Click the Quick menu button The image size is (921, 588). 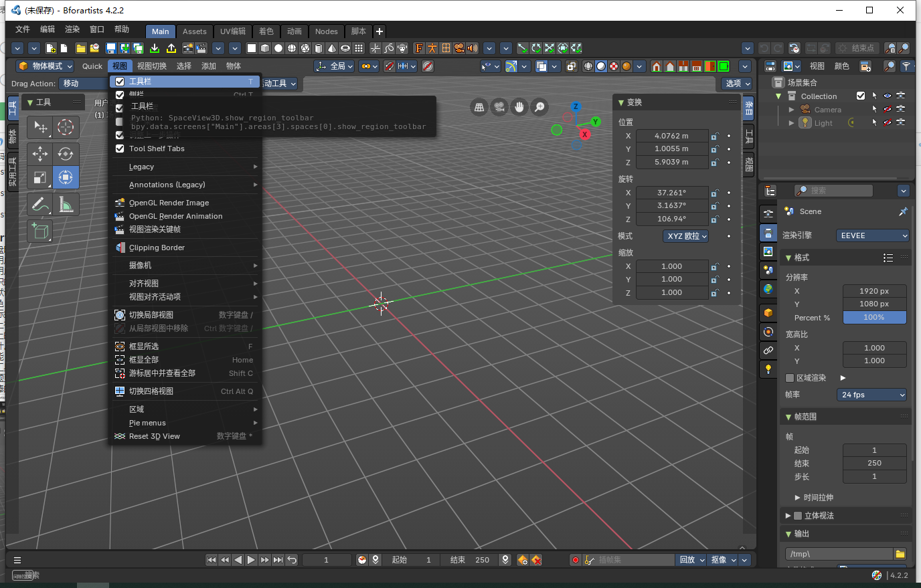click(92, 66)
